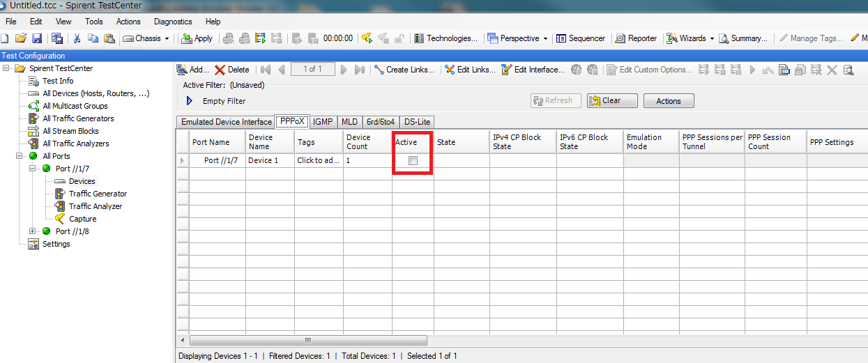Switch to the 6rd/6to4 tab
Image resolution: width=868 pixels, height=363 pixels.
point(381,122)
